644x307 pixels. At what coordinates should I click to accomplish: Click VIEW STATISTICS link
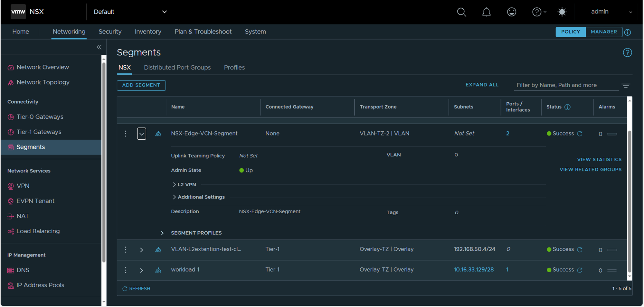coord(599,160)
